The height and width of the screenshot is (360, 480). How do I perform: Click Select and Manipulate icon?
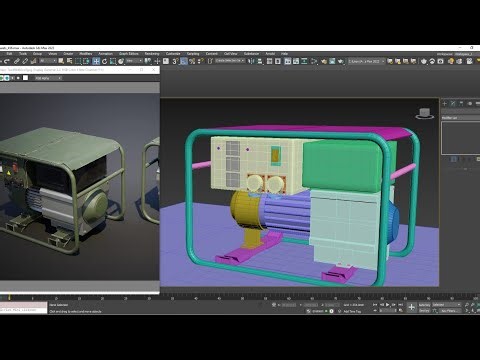pos(157,61)
